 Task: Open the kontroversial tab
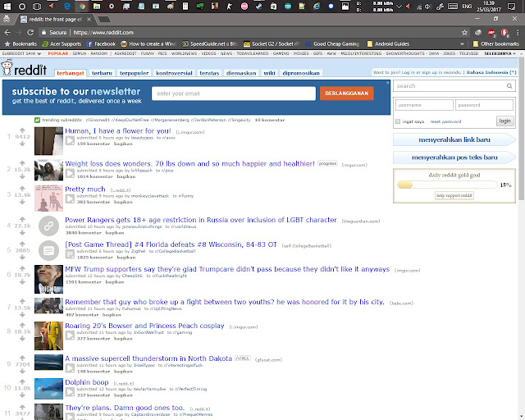coord(174,73)
